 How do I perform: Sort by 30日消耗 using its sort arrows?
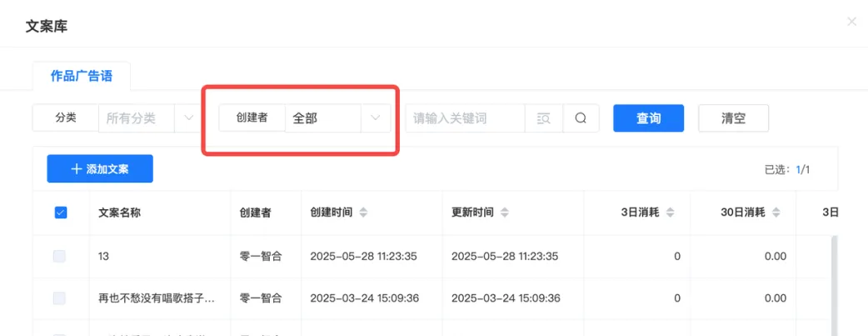pyautogui.click(x=776, y=213)
